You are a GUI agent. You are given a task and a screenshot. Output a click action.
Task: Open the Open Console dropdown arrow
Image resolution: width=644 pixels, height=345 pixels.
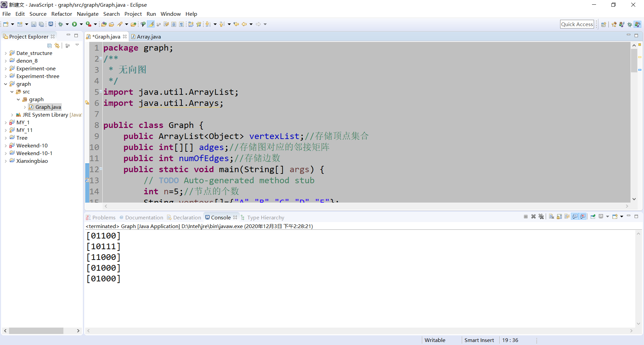coord(622,216)
